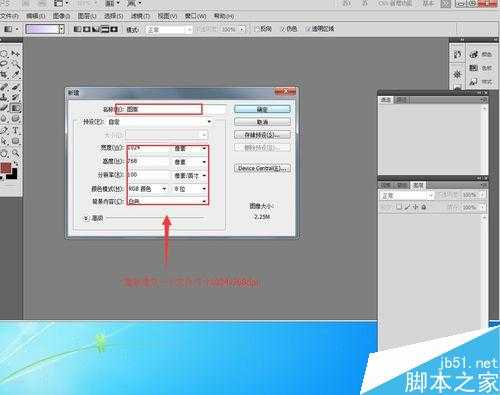
Task: Open the Swatches panel icon in dock
Action: point(474,68)
